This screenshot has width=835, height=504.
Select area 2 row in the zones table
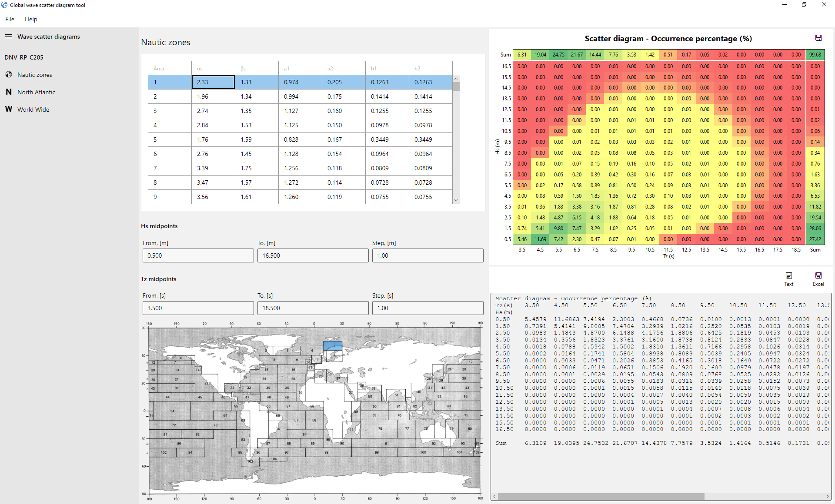pyautogui.click(x=300, y=96)
